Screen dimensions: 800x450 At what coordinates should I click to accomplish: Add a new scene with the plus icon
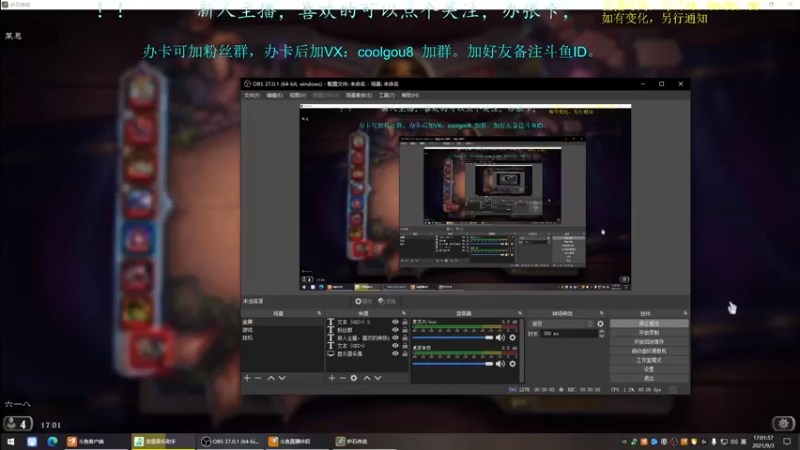point(247,378)
